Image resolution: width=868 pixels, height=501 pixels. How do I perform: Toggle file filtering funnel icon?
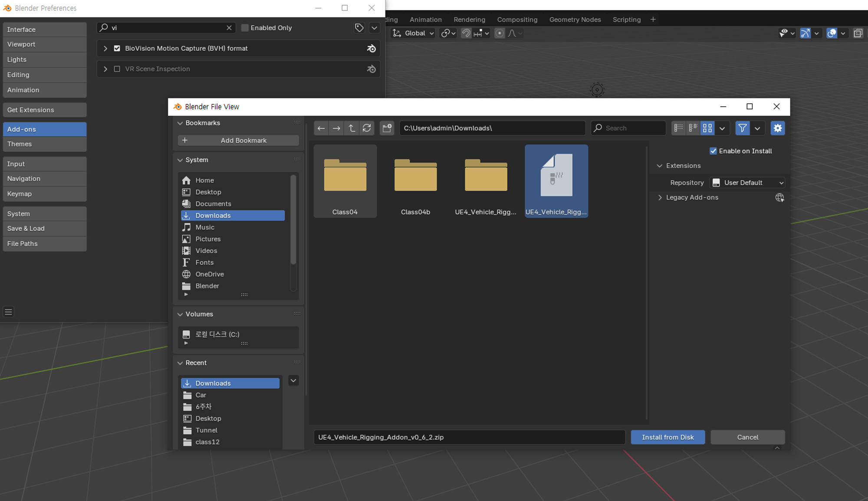[743, 128]
